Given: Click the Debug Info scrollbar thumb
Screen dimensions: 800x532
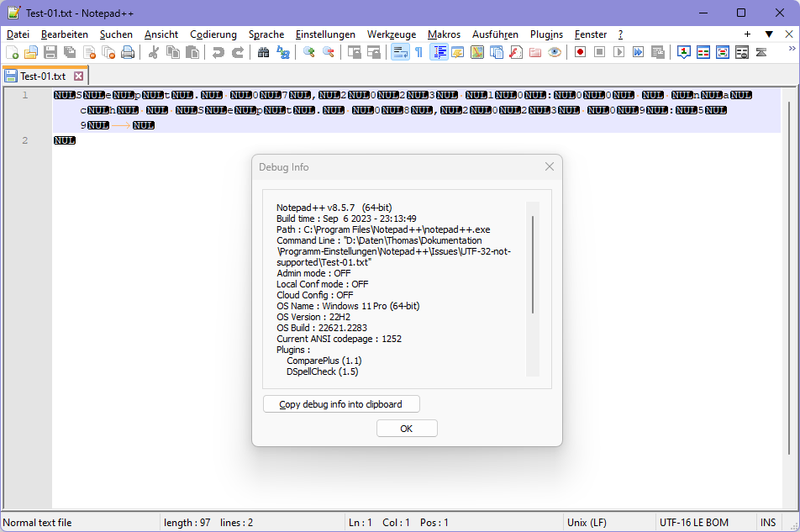Looking at the screenshot, I should click(x=533, y=264).
